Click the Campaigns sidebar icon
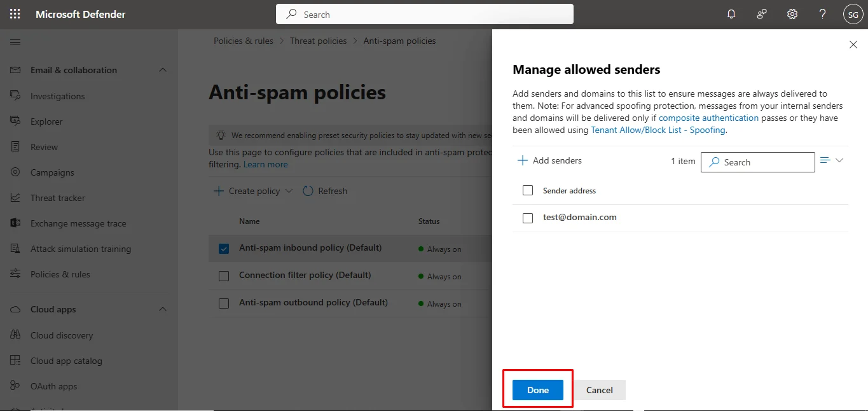 16,172
